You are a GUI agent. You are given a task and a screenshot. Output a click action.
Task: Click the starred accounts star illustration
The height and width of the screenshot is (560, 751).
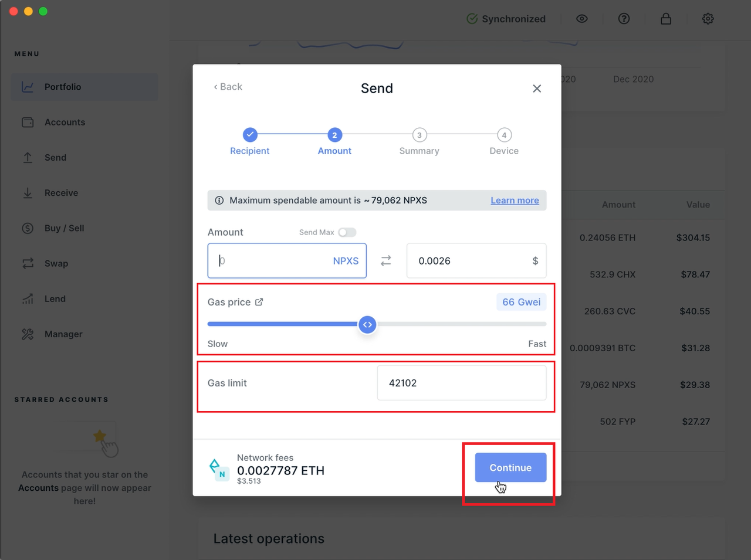coord(100,437)
